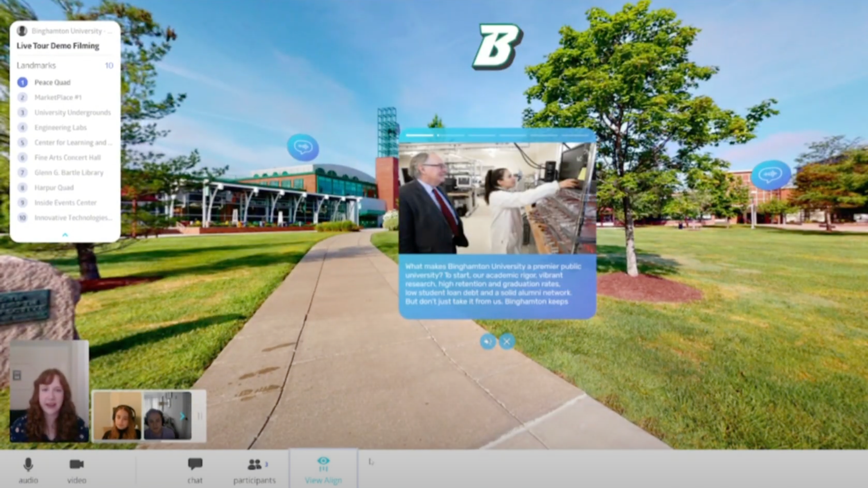This screenshot has height=488, width=868.
Task: Click the Landmarks count 10
Action: tap(109, 66)
